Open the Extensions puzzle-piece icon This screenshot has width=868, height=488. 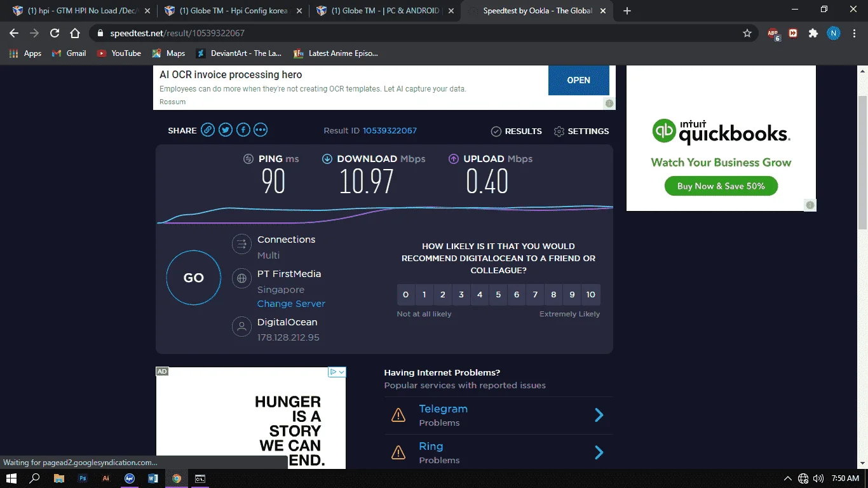pyautogui.click(x=813, y=33)
